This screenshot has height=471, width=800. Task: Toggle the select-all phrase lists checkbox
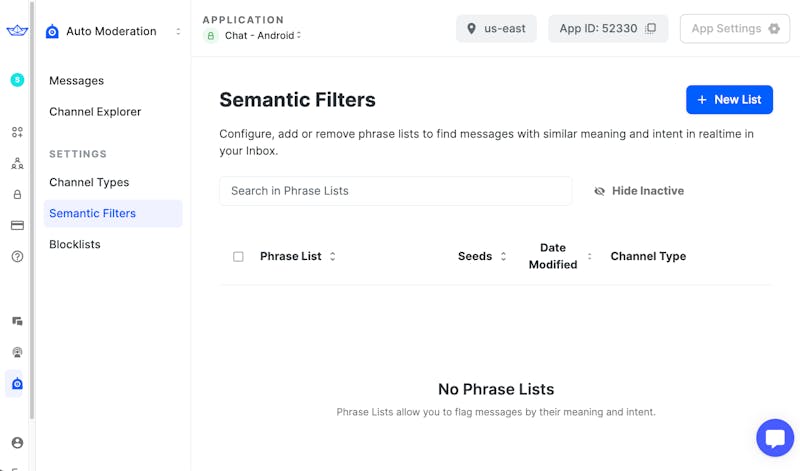tap(238, 257)
